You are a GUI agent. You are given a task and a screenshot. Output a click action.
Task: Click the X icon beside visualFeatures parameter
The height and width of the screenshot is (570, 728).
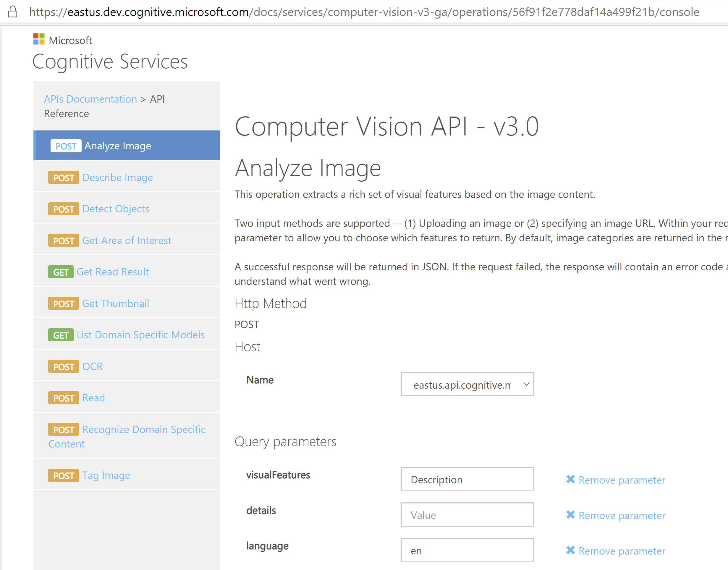tap(570, 479)
